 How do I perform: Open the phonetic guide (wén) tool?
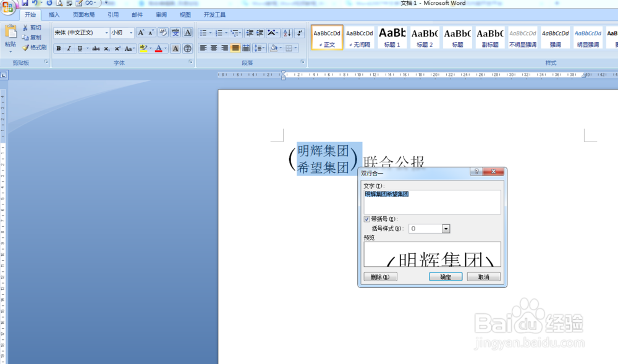click(176, 33)
